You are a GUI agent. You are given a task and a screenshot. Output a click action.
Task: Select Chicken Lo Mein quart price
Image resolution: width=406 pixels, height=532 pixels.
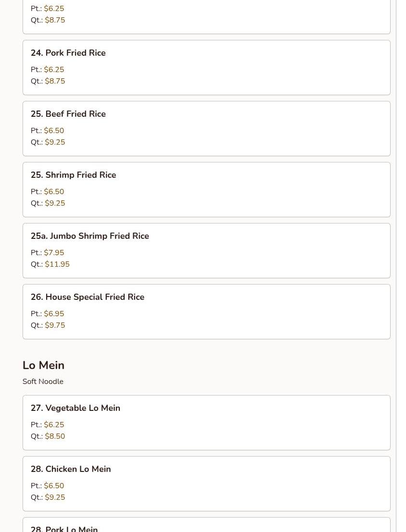[x=55, y=497]
